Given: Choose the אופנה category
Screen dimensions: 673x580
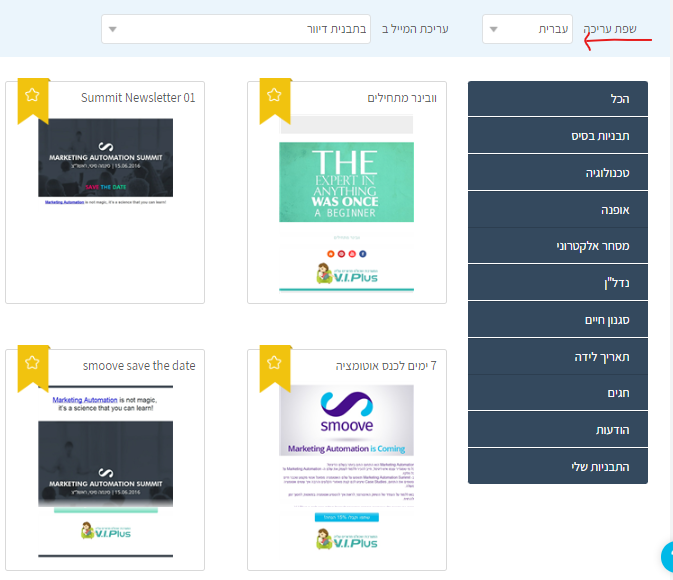Looking at the screenshot, I should [557, 209].
